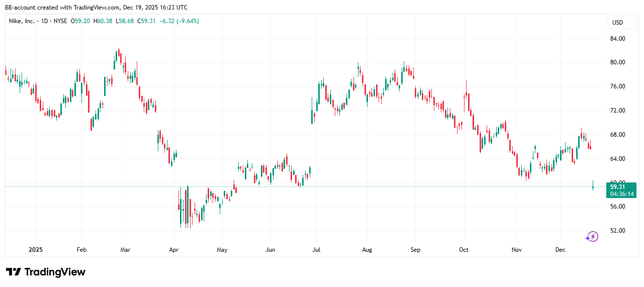Click the TradingView logo
The height and width of the screenshot is (287, 644).
point(46,272)
